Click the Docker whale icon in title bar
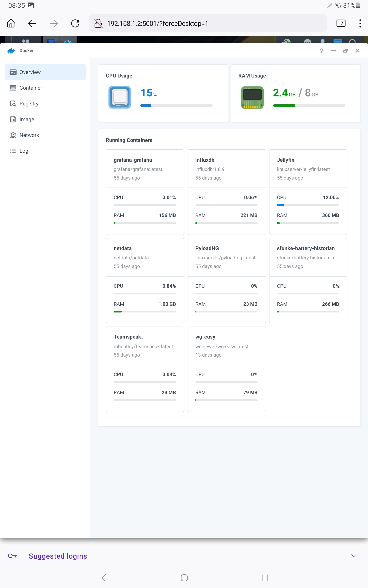 tap(11, 51)
